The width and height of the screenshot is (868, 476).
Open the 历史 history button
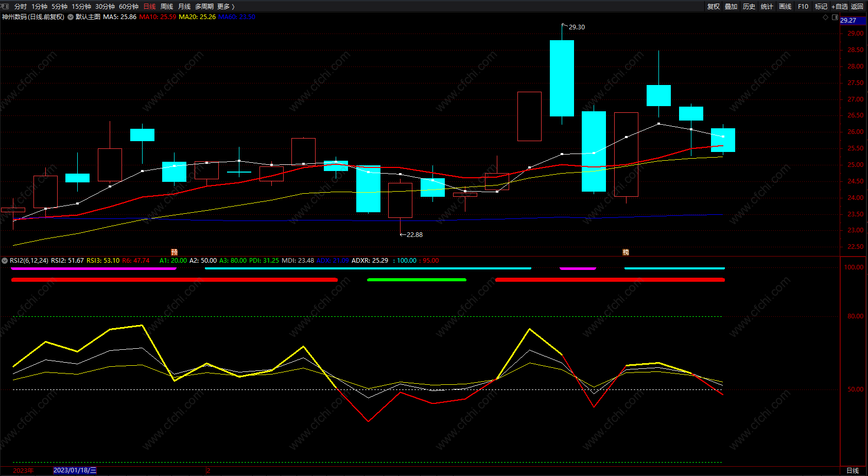click(749, 7)
